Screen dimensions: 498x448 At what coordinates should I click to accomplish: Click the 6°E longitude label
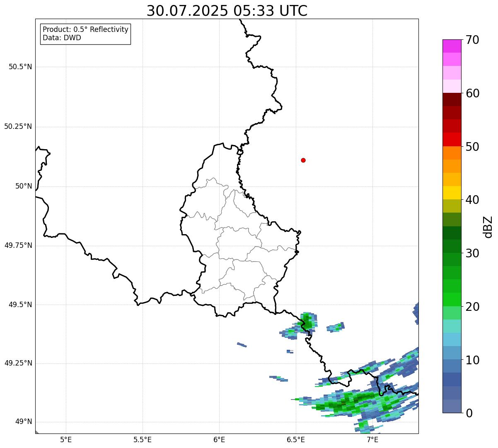pyautogui.click(x=219, y=439)
